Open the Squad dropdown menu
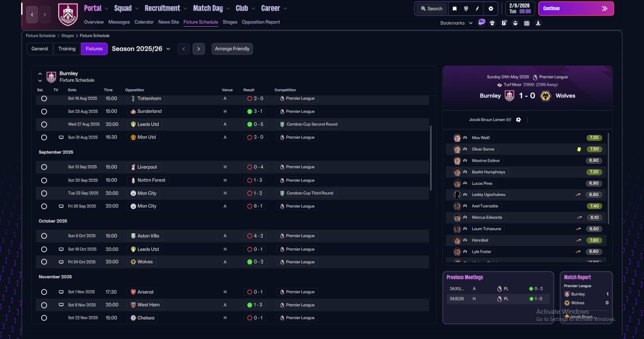Viewport: 644px width, 339px height. (126, 8)
